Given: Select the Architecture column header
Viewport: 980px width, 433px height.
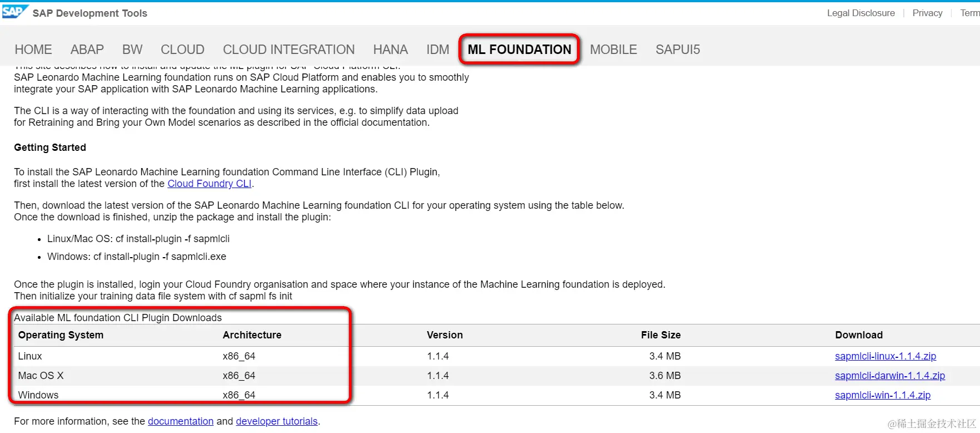Looking at the screenshot, I should [x=252, y=335].
